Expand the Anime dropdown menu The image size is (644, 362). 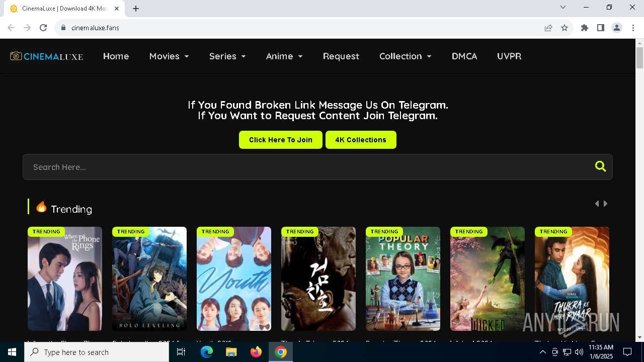tap(284, 56)
